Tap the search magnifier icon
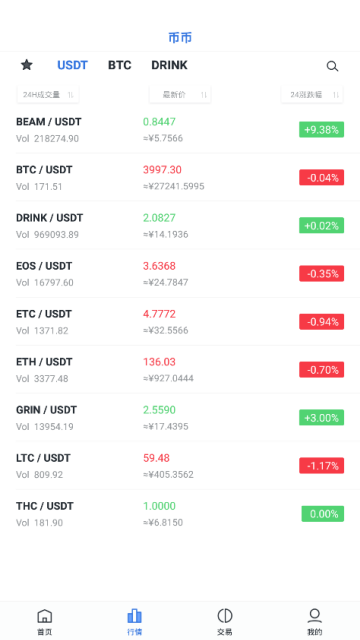The image size is (360, 640). tap(332, 66)
